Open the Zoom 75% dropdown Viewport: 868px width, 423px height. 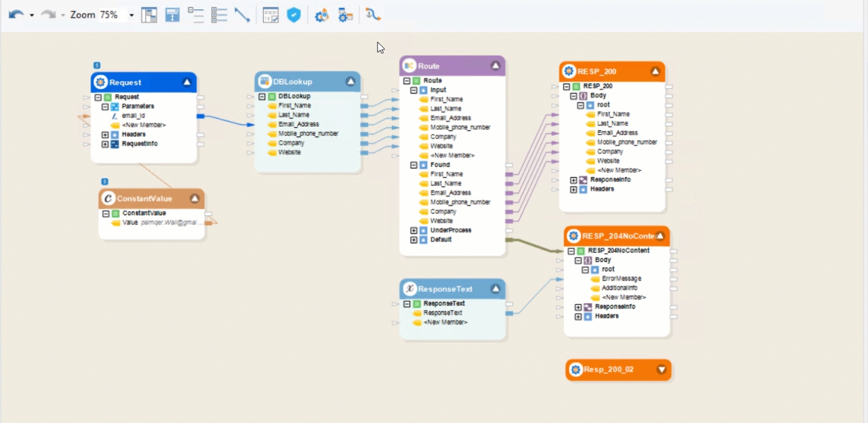131,15
